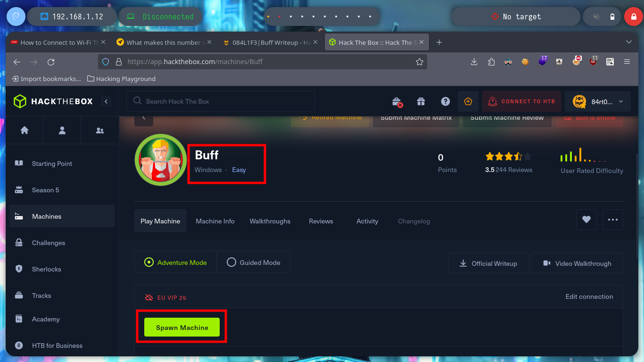Open Machines in the sidebar
The image size is (644, 362).
click(x=62, y=216)
